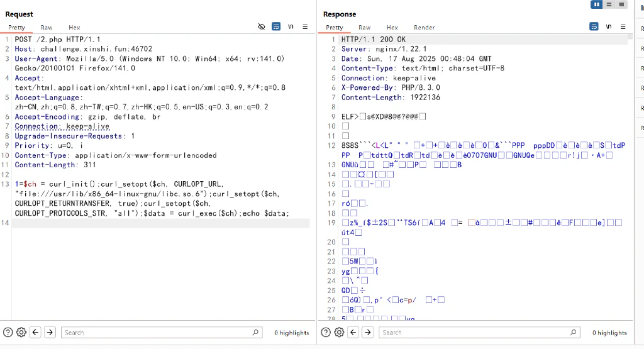Go to next match in Response search
The width and height of the screenshot is (644, 349).
click(367, 332)
